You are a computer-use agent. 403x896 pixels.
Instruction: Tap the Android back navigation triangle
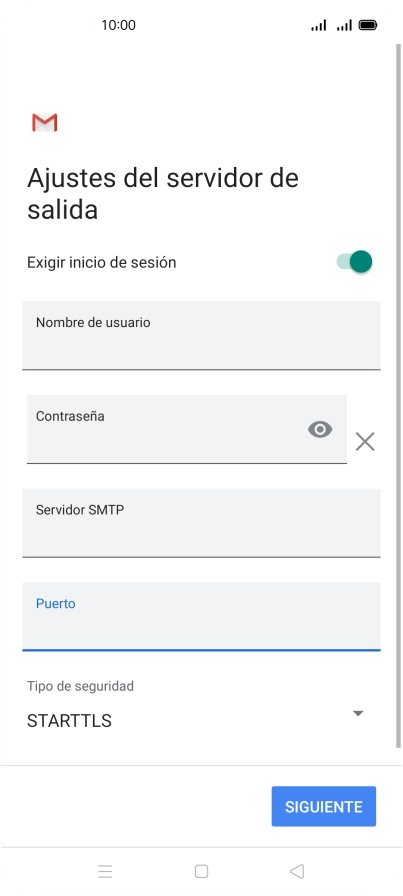click(x=297, y=871)
